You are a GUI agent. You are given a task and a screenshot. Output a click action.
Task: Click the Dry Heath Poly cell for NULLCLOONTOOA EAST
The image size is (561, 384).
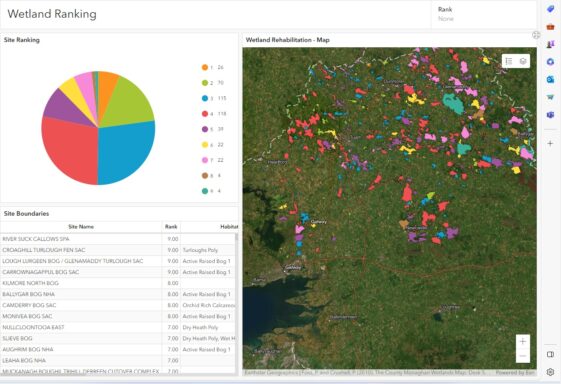tap(208, 327)
